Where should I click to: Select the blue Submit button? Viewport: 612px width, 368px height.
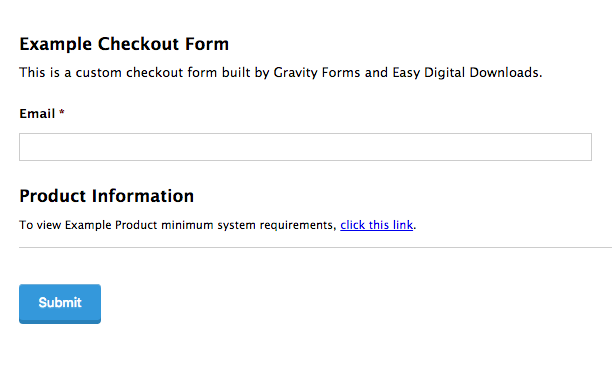(60, 304)
